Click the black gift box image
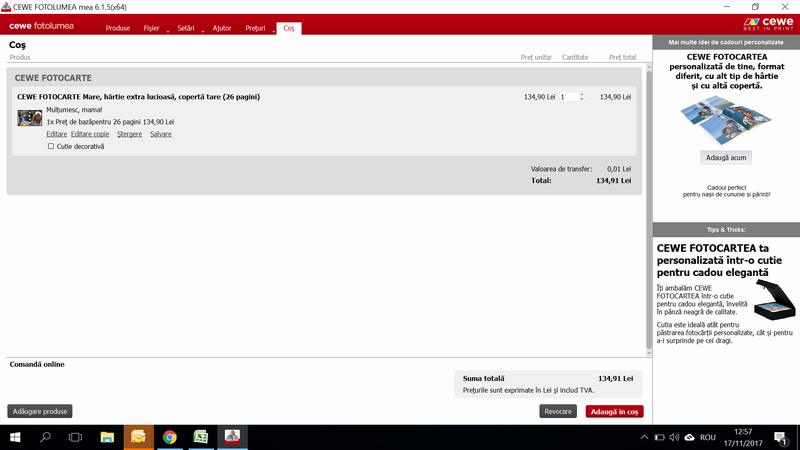The height and width of the screenshot is (450, 800). [x=774, y=300]
